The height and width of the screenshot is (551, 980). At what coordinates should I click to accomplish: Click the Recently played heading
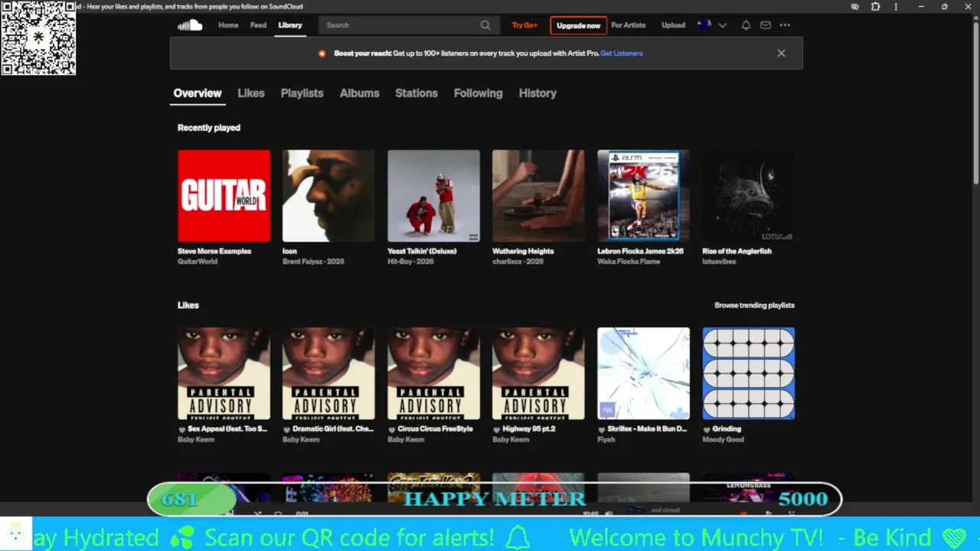pos(209,128)
